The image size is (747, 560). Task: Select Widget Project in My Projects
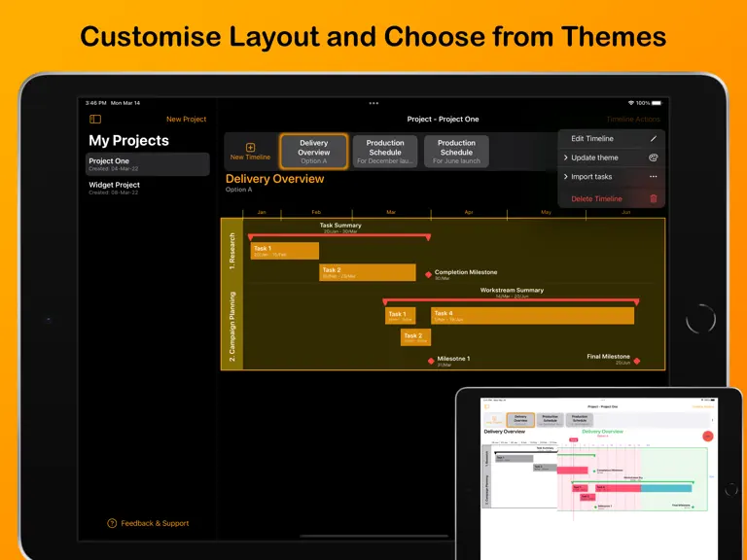(x=148, y=188)
